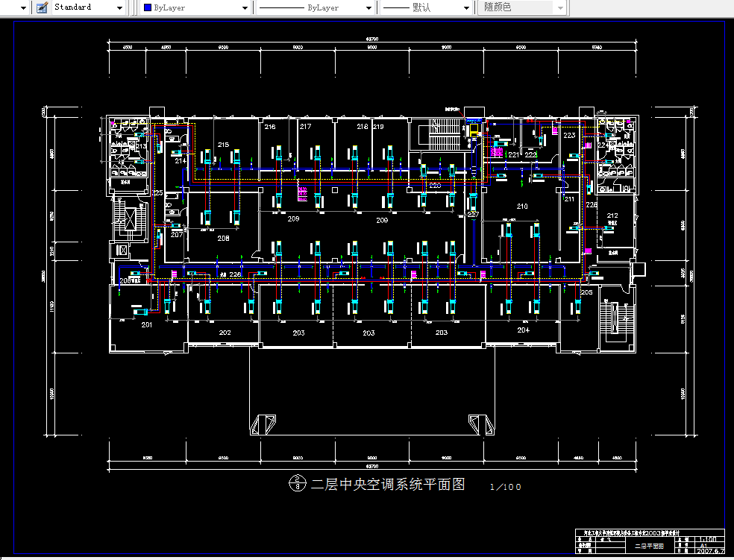Open the ByLayer color control dropdown
734x560 pixels.
195,7
